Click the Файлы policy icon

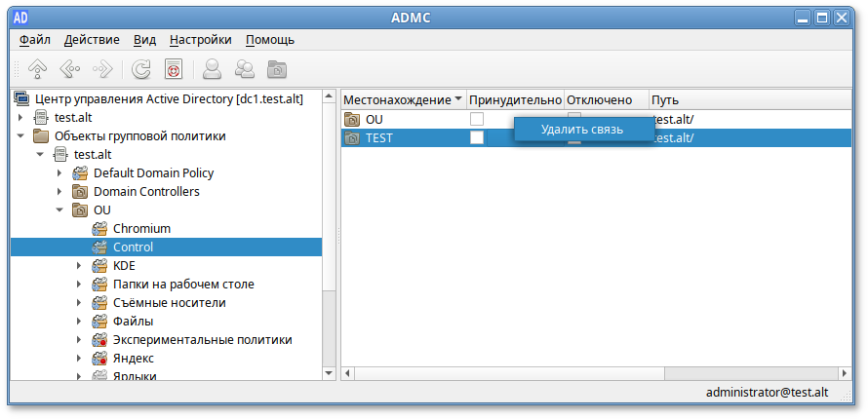(99, 322)
